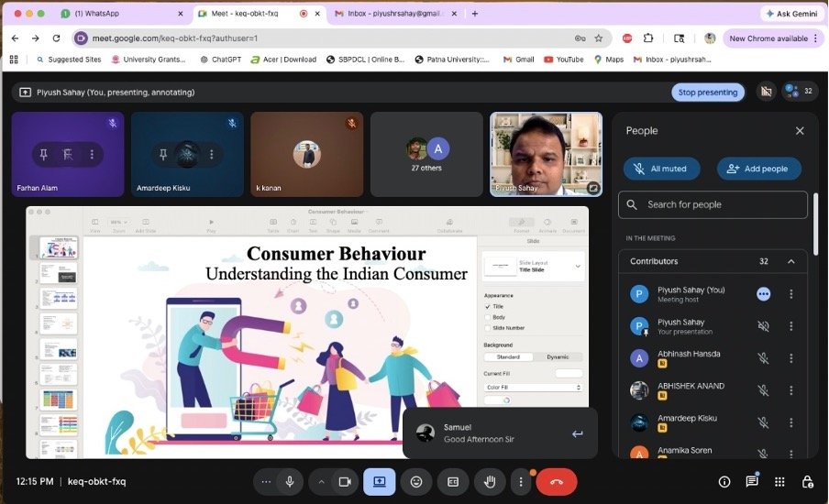This screenshot has height=504, width=829.
Task: Click presentation audio muted icon for Piyush Sahay
Action: point(763,326)
